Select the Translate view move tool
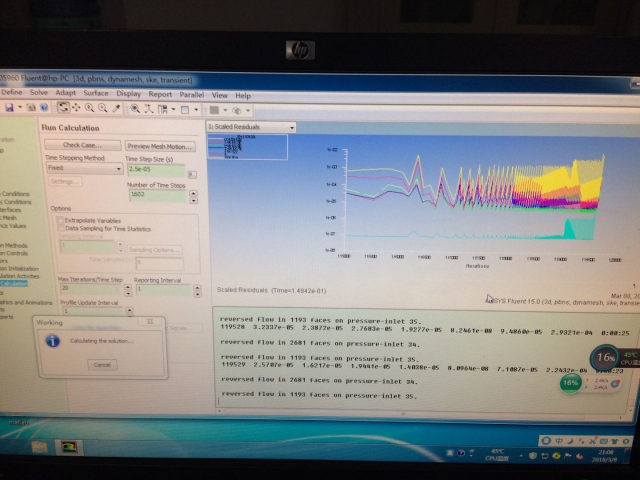Image resolution: width=640 pixels, height=480 pixels. 76,108
